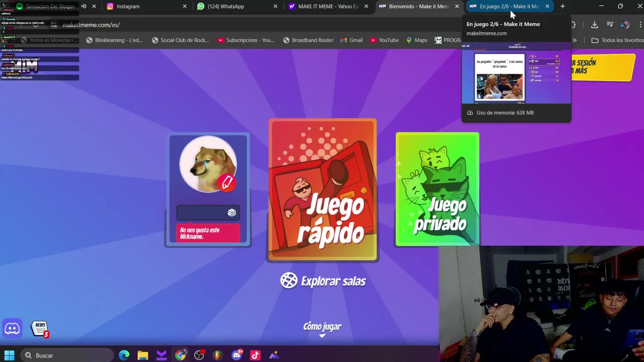Open the purple mountains app on taskbar
644x362 pixels.
[274, 355]
